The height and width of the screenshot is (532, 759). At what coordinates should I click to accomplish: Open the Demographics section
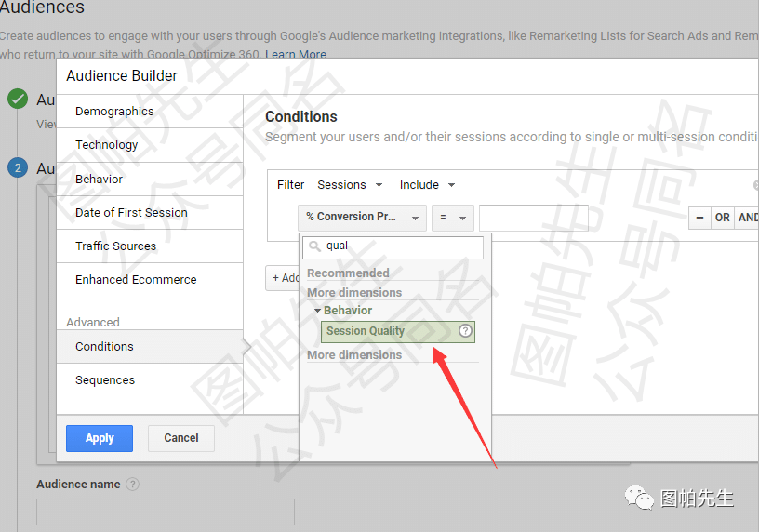(x=114, y=112)
